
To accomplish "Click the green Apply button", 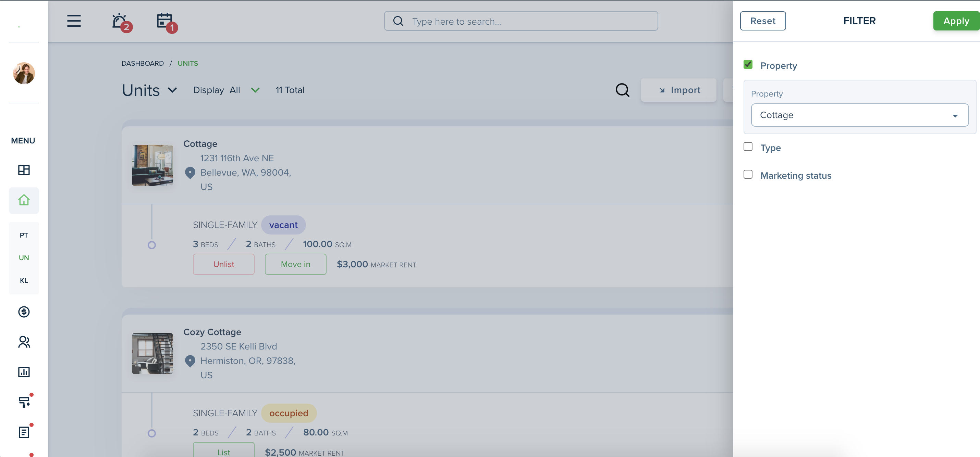I will pyautogui.click(x=956, y=21).
